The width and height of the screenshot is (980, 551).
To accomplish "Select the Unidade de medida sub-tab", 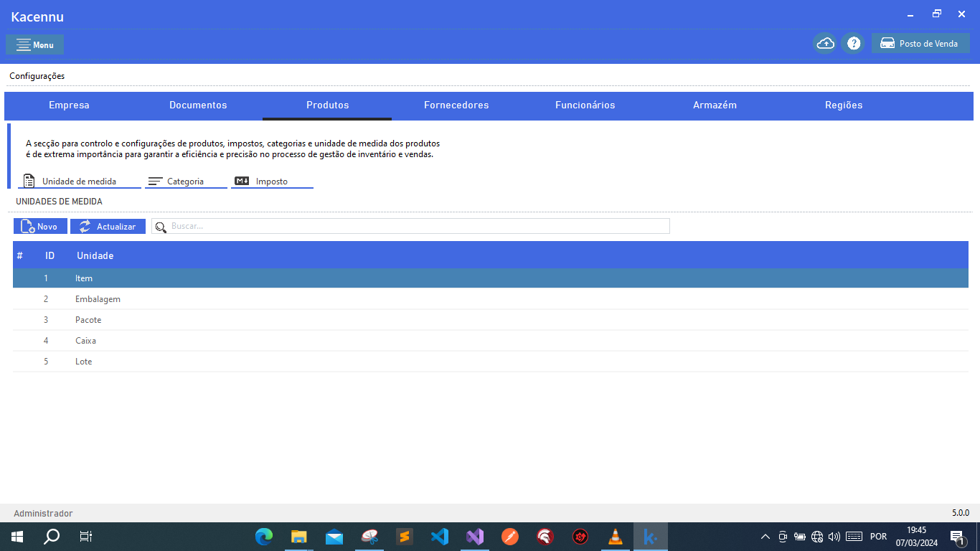I will pyautogui.click(x=79, y=182).
